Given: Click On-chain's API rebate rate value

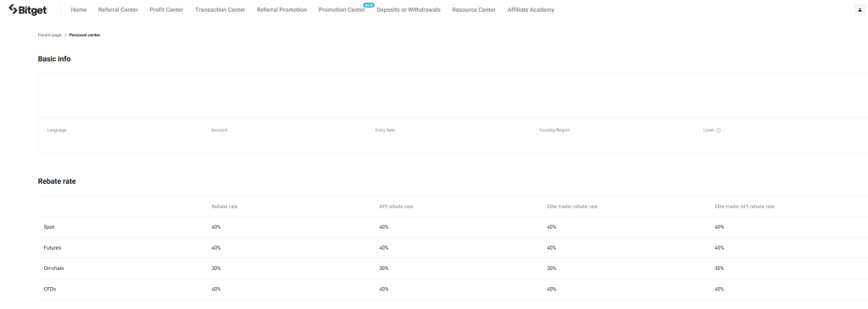Looking at the screenshot, I should [x=384, y=268].
